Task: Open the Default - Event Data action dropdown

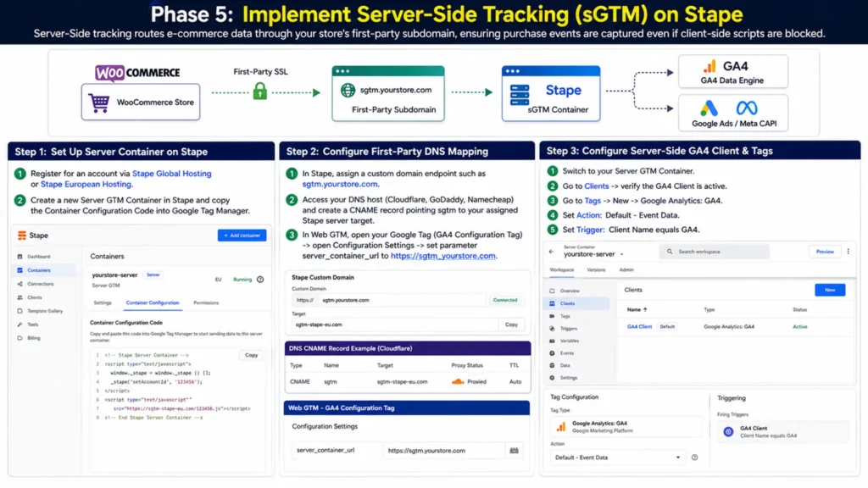Action: 617,457
